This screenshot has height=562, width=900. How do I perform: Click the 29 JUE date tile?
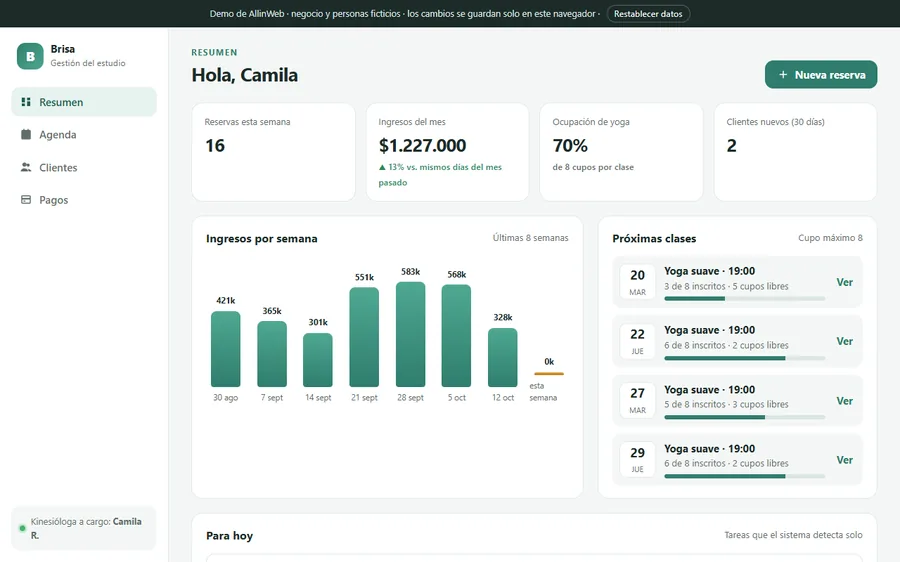[638, 460]
